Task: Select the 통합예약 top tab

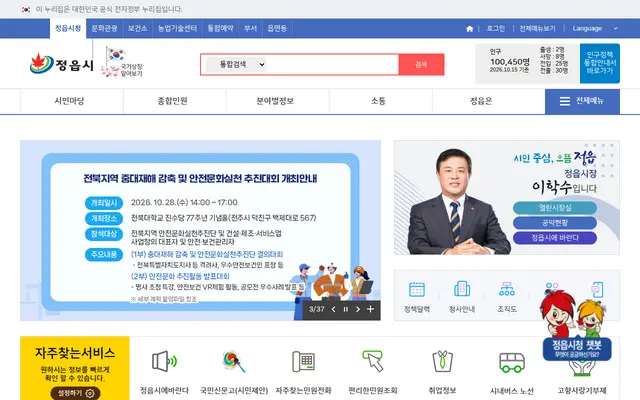Action: pos(220,29)
